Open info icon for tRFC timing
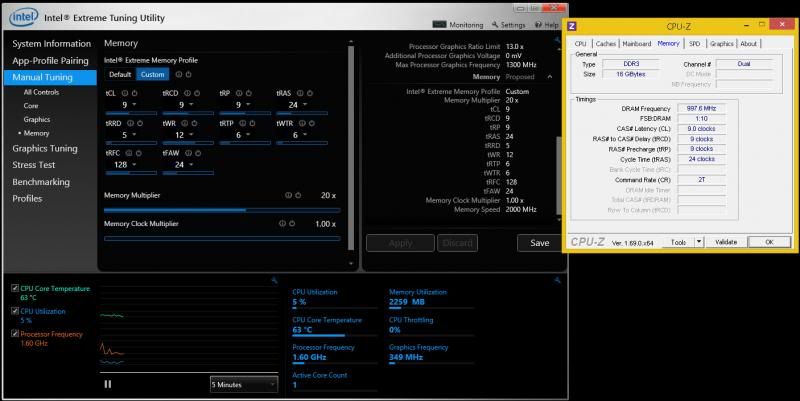800x401 pixels. pos(129,153)
